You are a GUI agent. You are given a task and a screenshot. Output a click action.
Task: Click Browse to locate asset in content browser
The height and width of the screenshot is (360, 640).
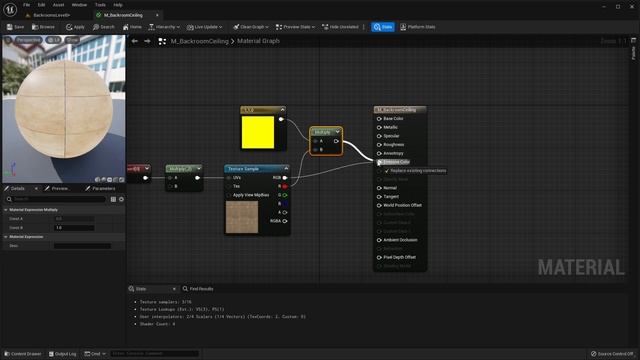tap(43, 27)
